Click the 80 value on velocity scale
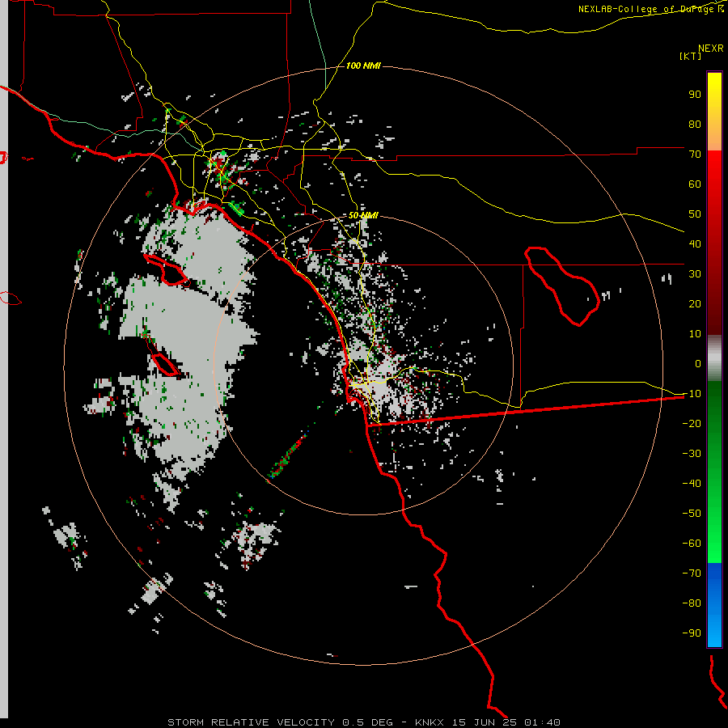Image resolution: width=728 pixels, height=728 pixels. pyautogui.click(x=695, y=125)
